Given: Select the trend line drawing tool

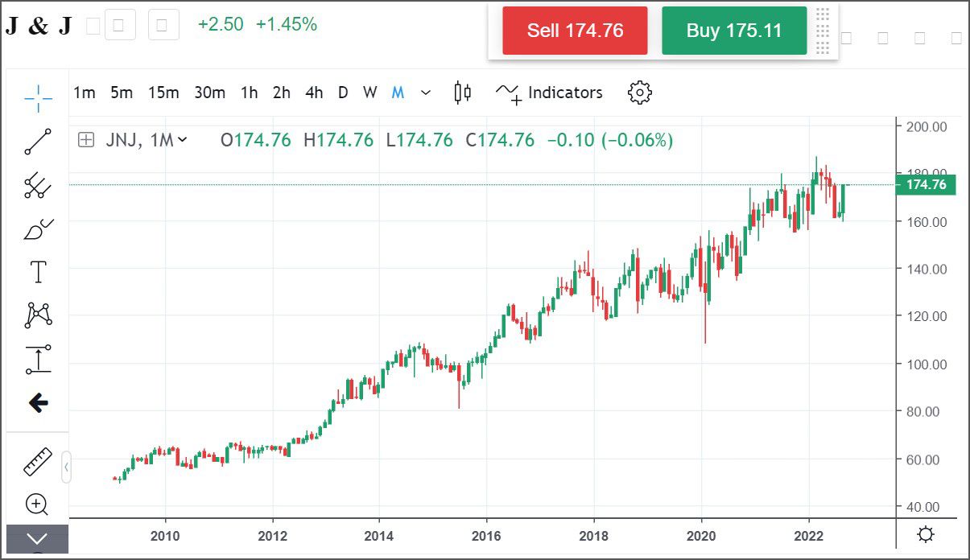Looking at the screenshot, I should click(36, 141).
